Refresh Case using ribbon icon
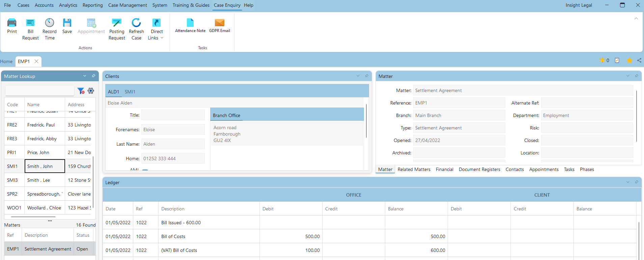The height and width of the screenshot is (260, 644). point(136,29)
